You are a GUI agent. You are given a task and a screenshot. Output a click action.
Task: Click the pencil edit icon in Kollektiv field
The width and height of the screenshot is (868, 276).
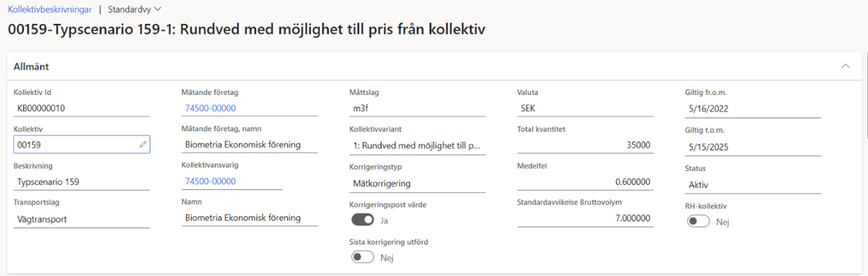(143, 145)
